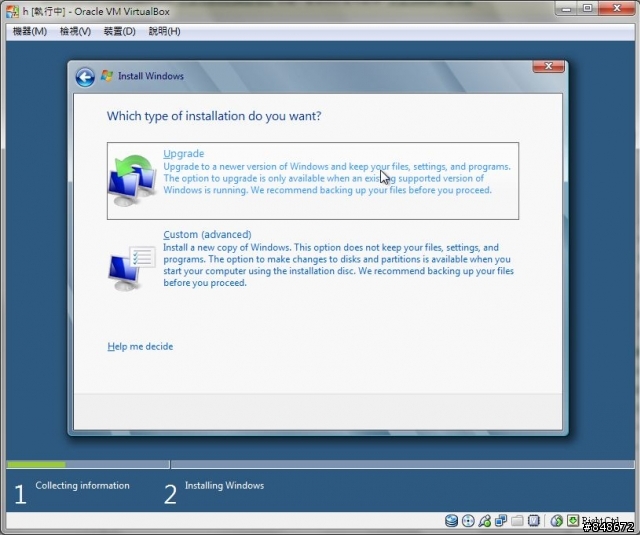Maximize the VirtualBox window
This screenshot has height=535, width=640.
pos(587,9)
